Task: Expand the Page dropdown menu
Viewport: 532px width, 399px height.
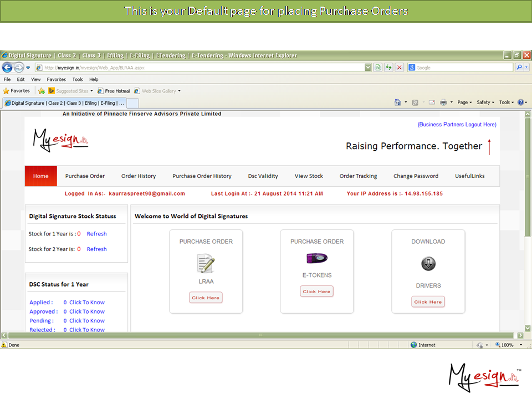Action: 464,103
